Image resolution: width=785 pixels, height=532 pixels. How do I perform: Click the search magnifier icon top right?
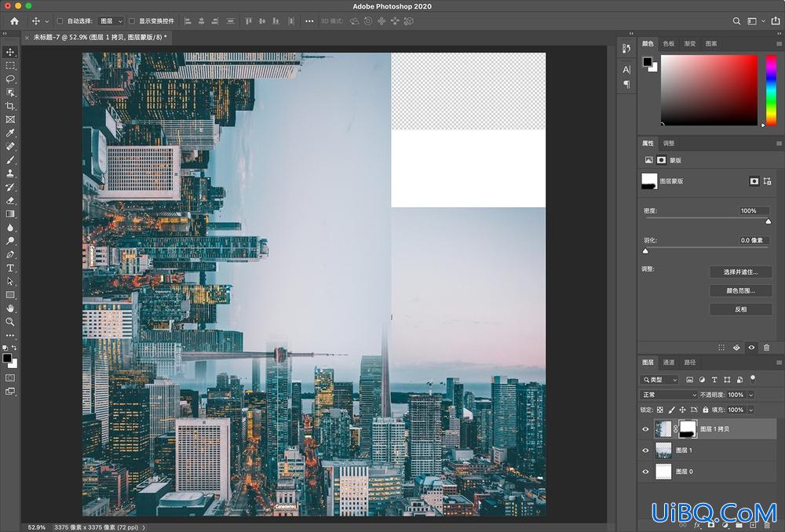tap(736, 21)
